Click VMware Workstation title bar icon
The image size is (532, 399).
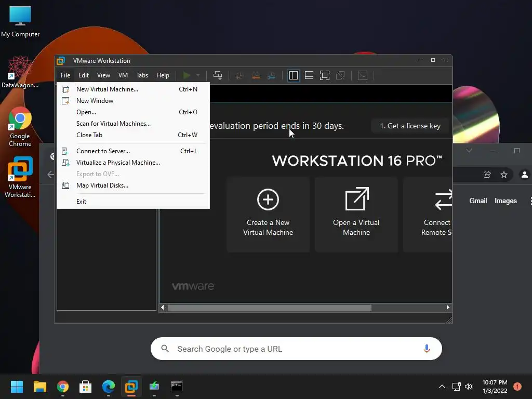61,61
